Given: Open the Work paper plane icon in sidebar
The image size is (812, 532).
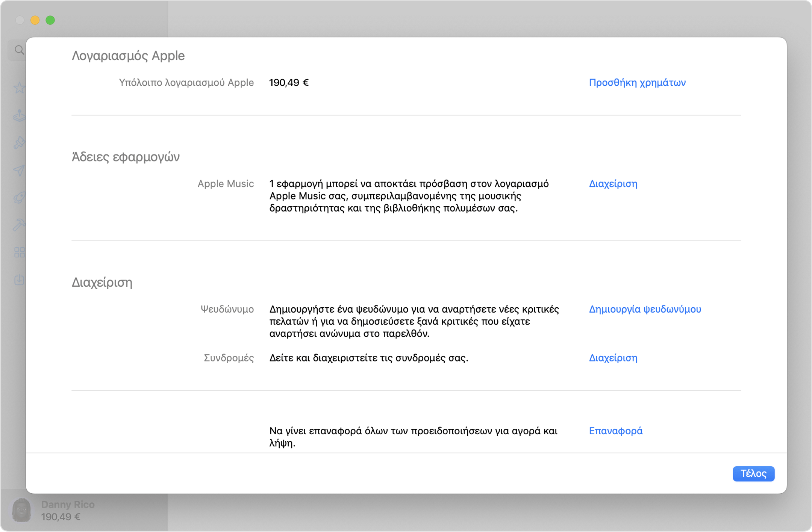Looking at the screenshot, I should (19, 170).
